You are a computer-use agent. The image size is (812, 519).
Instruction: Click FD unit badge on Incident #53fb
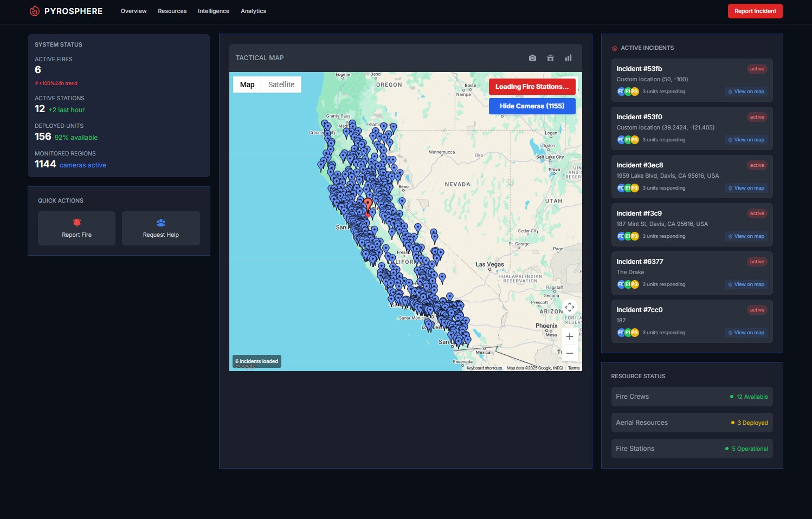point(621,92)
